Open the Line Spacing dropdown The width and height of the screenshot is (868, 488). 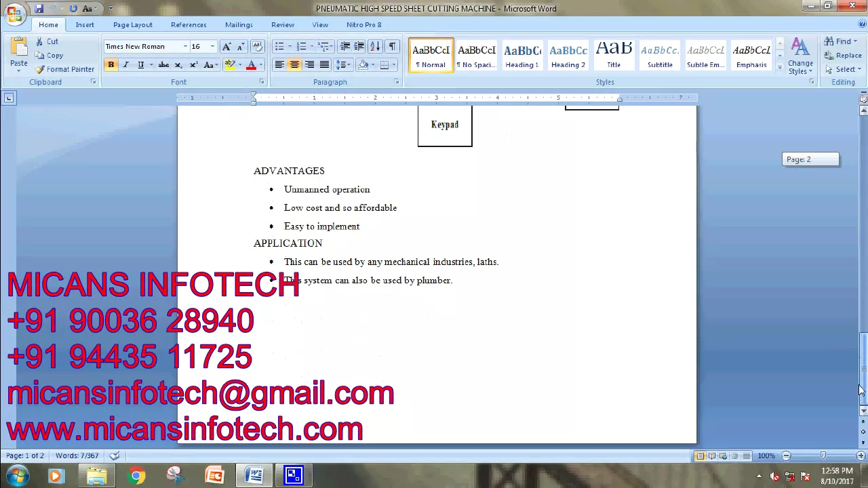pyautogui.click(x=344, y=65)
